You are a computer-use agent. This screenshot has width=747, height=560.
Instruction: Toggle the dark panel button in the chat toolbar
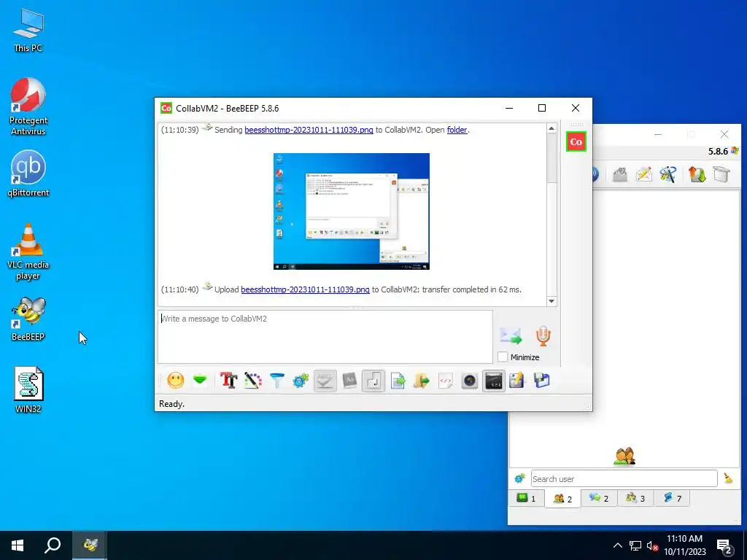tap(494, 381)
